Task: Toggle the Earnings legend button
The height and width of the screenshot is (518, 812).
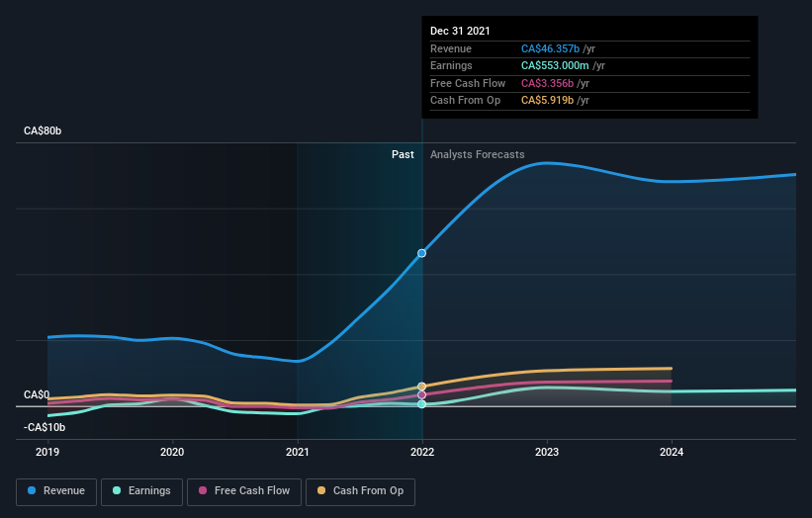Action: 141,491
